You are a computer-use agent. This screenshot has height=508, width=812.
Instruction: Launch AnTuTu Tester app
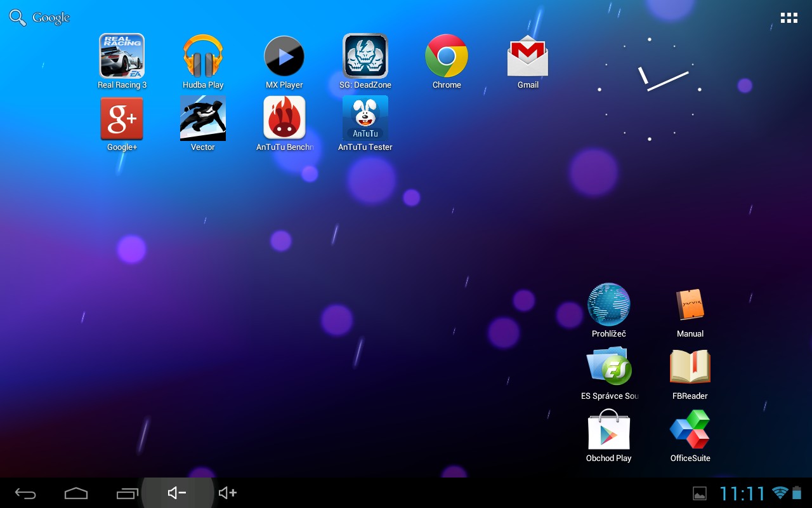(365, 118)
